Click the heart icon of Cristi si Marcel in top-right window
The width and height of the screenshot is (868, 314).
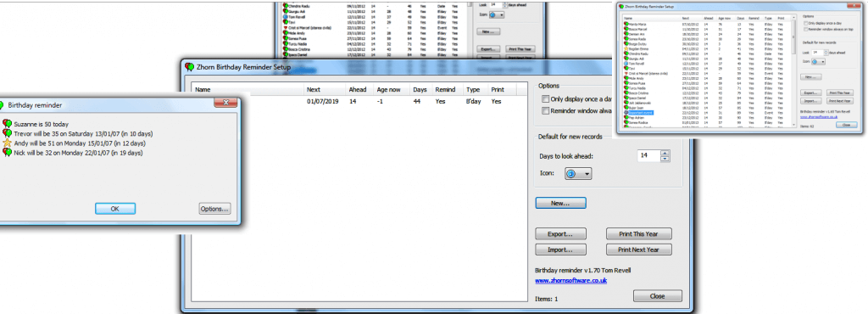tap(626, 74)
